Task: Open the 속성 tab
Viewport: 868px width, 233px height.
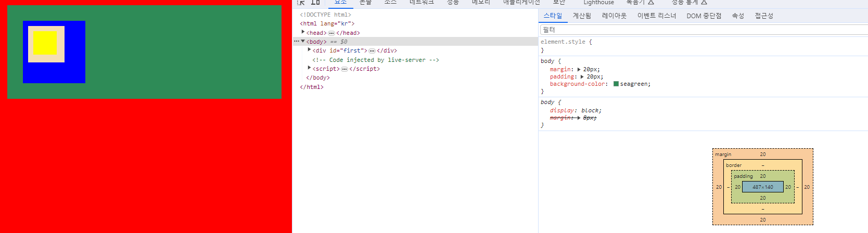Action: 738,16
